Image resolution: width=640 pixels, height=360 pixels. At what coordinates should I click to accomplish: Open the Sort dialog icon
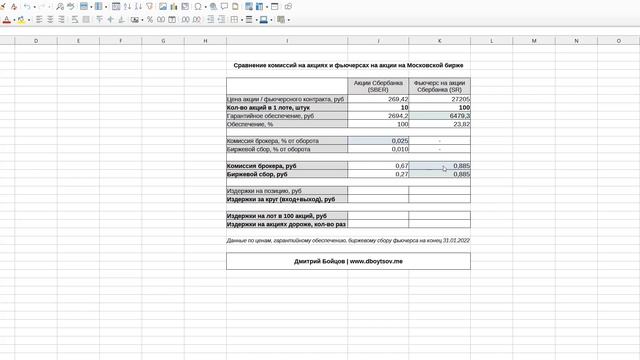click(116, 7)
